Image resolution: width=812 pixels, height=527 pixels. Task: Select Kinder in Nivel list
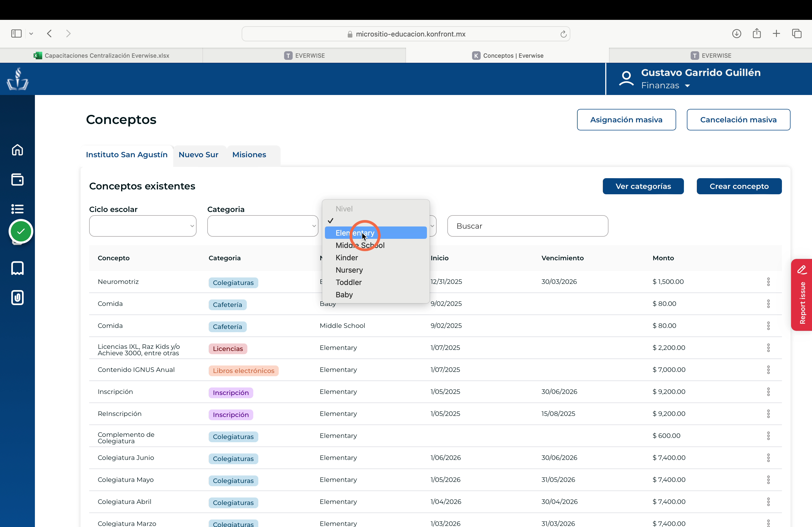point(376,258)
